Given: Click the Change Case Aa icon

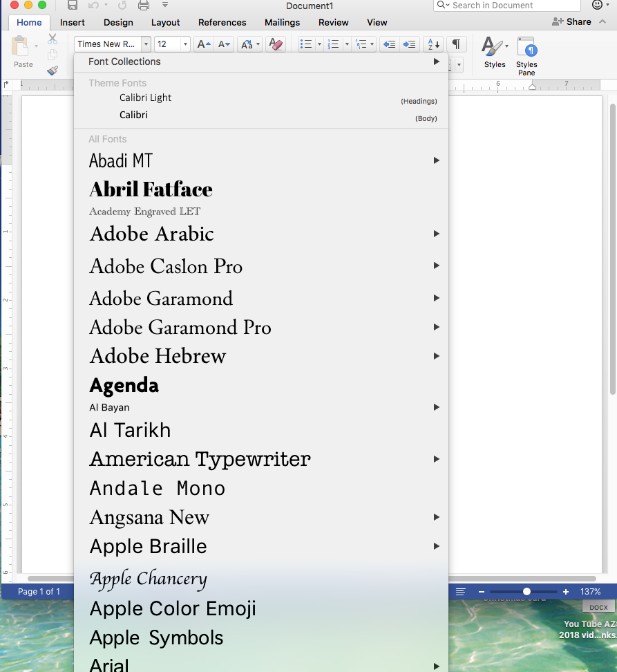Looking at the screenshot, I should tap(247, 44).
